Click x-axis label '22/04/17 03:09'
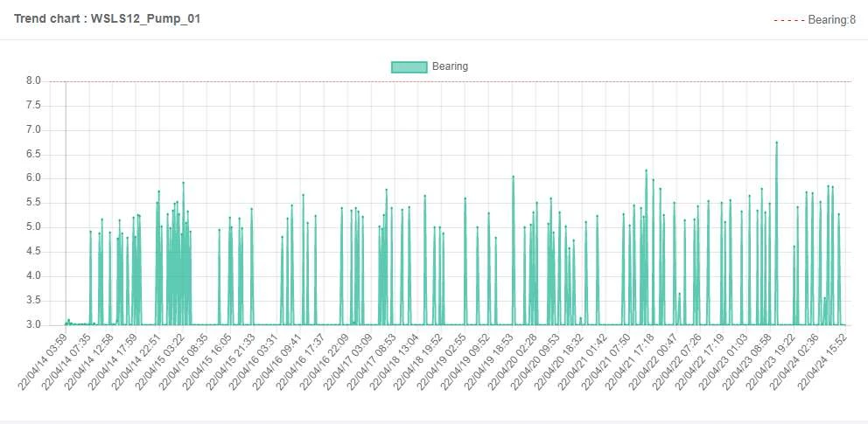This screenshot has width=868, height=424. pos(347,362)
